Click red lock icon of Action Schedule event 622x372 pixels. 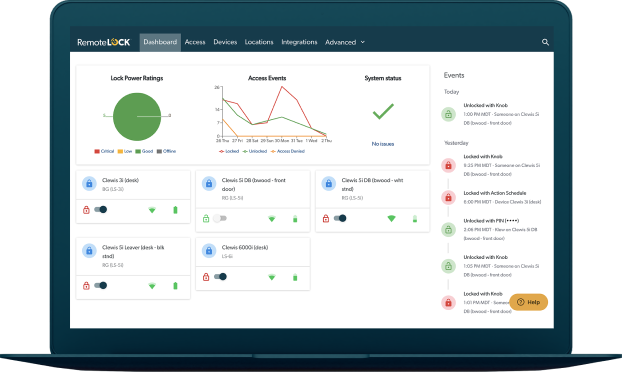448,198
